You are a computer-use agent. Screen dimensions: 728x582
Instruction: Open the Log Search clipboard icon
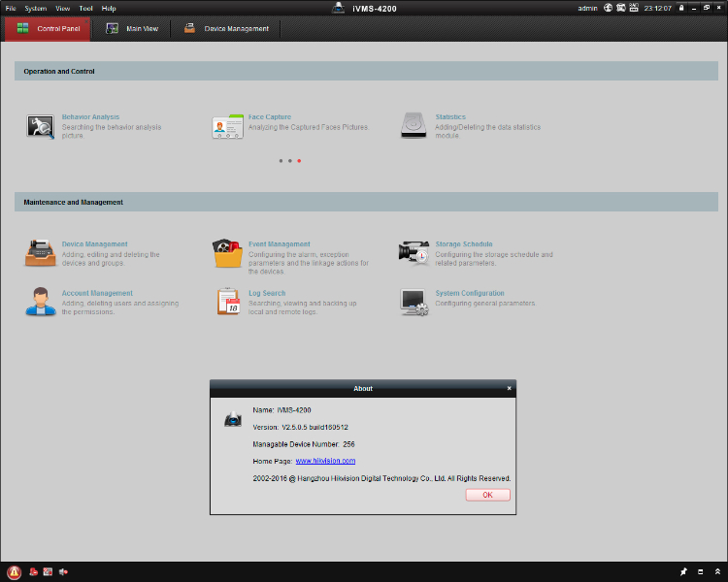pyautogui.click(x=228, y=302)
